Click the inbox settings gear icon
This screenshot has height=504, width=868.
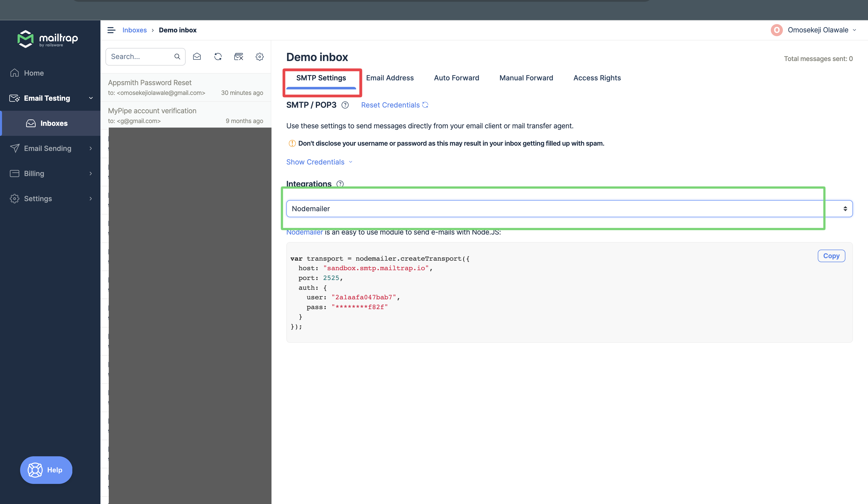click(x=260, y=57)
